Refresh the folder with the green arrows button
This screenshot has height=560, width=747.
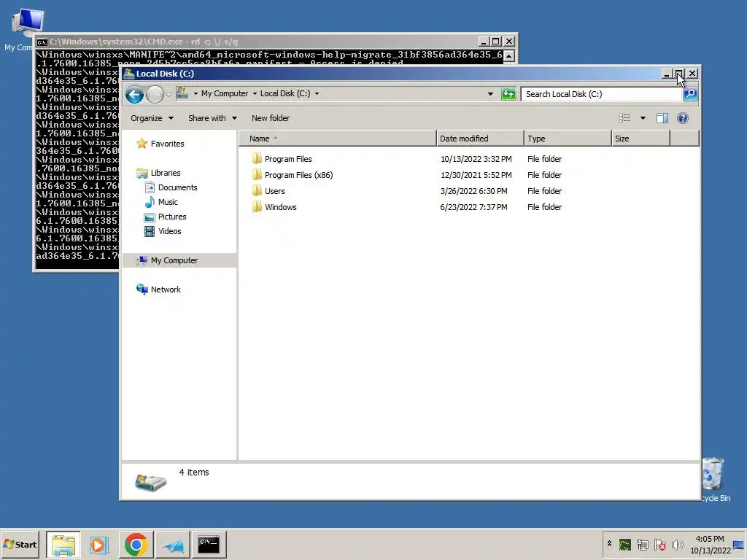(x=508, y=94)
